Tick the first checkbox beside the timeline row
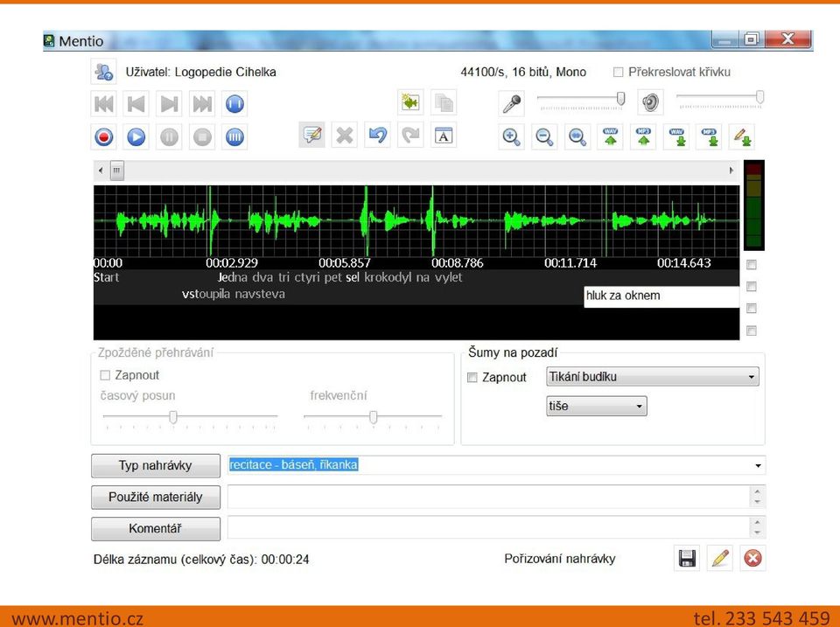Screen dimensions: 840x627 point(752,264)
